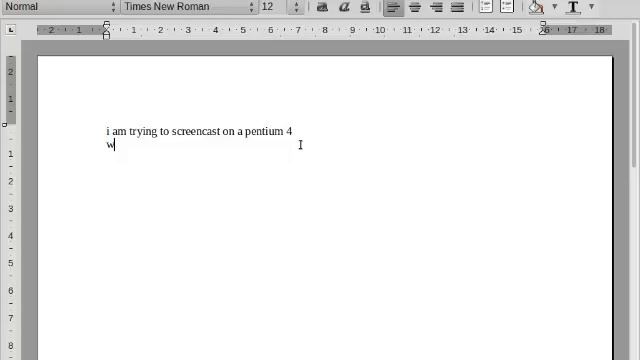Open the Normal paragraph style dropdown
This screenshot has width=640, height=360.
tap(60, 7)
